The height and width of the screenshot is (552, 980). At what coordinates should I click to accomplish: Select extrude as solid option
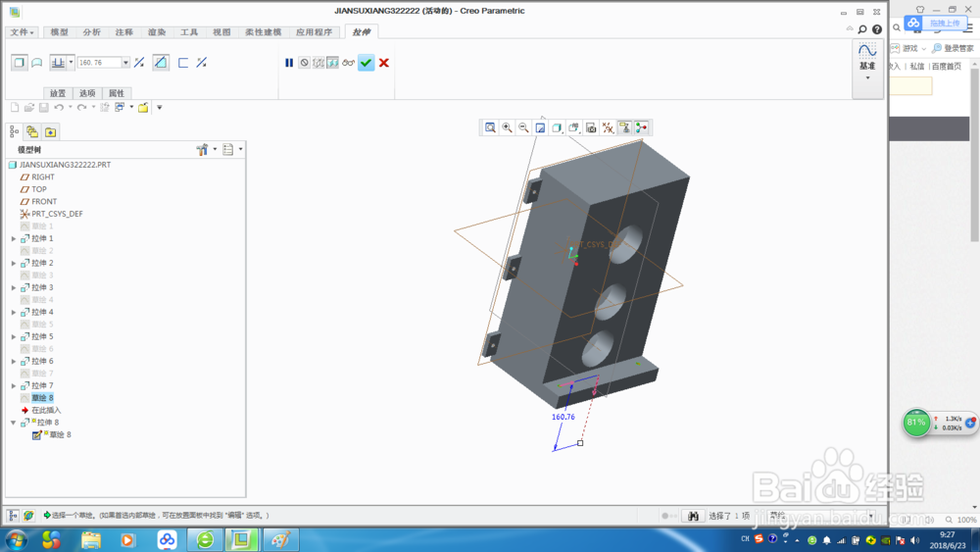tap(19, 63)
